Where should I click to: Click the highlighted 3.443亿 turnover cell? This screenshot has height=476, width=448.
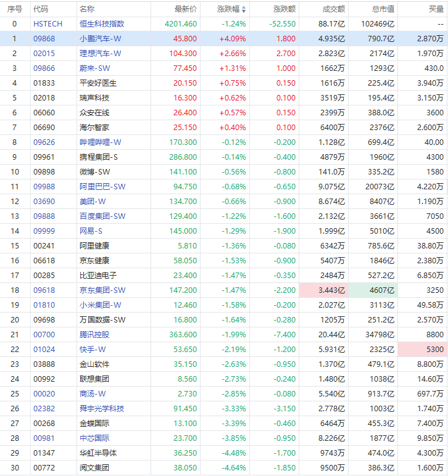pos(324,290)
